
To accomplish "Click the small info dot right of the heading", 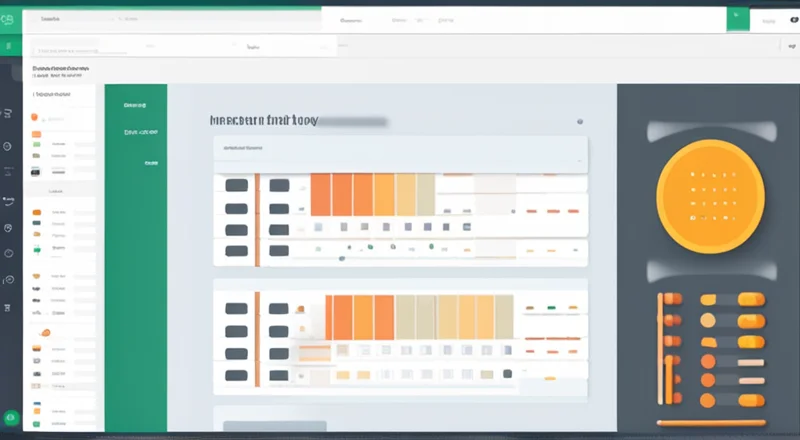I will click(579, 121).
